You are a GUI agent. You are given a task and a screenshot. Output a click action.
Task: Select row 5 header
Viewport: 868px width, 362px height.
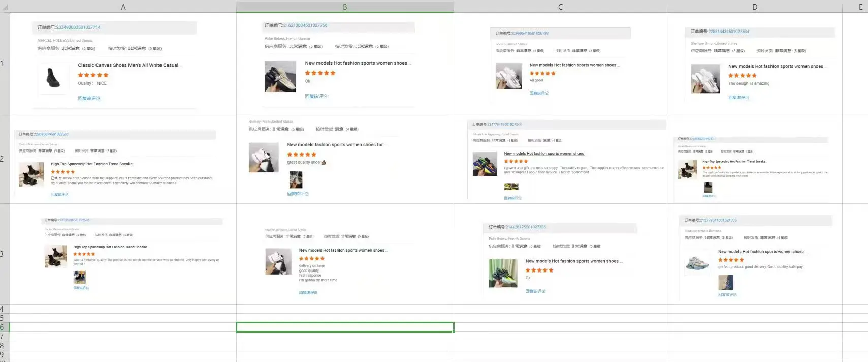[x=5, y=318]
